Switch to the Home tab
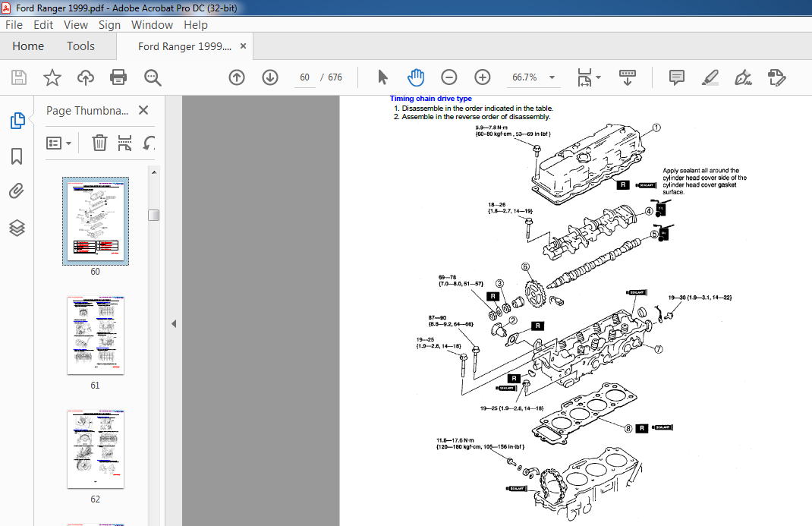The height and width of the screenshot is (526, 812). coord(28,46)
